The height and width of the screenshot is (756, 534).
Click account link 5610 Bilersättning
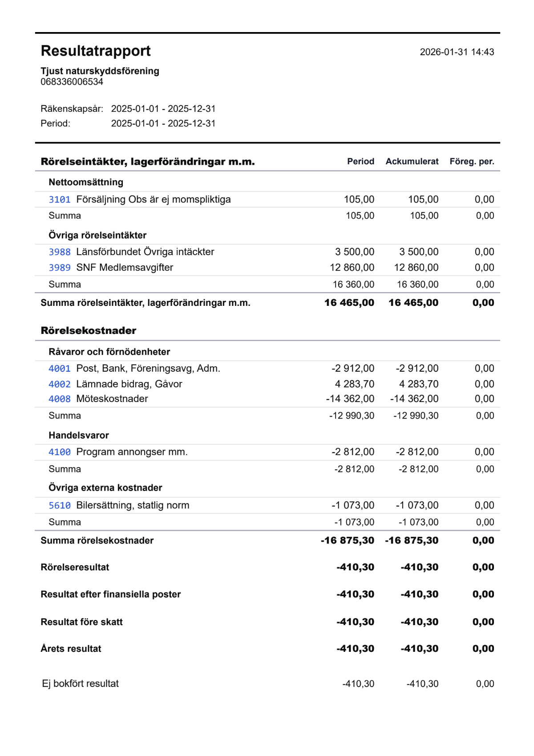(x=59, y=505)
